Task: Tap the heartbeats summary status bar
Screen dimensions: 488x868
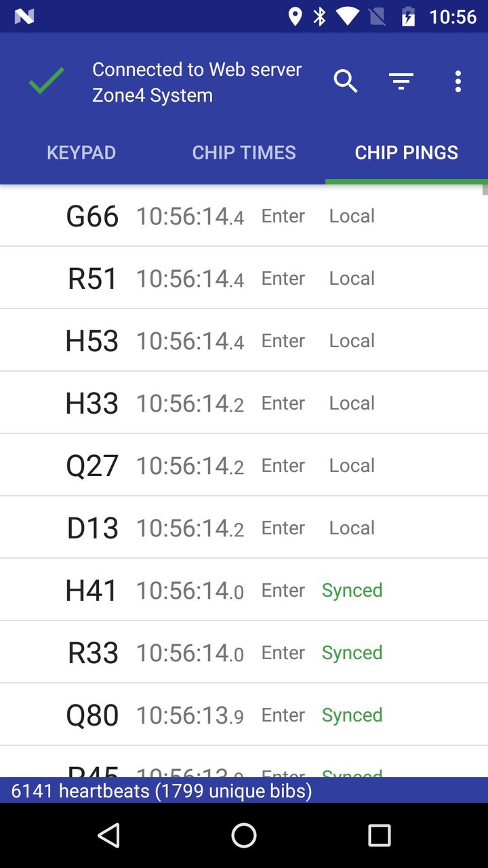Action: pos(244,791)
